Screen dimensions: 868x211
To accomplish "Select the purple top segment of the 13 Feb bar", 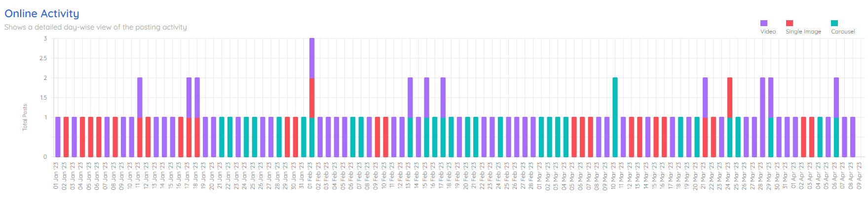I will point(410,98).
